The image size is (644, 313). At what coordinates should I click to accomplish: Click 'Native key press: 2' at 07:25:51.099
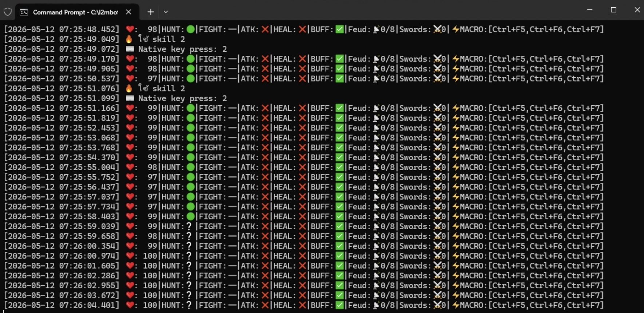(x=183, y=98)
